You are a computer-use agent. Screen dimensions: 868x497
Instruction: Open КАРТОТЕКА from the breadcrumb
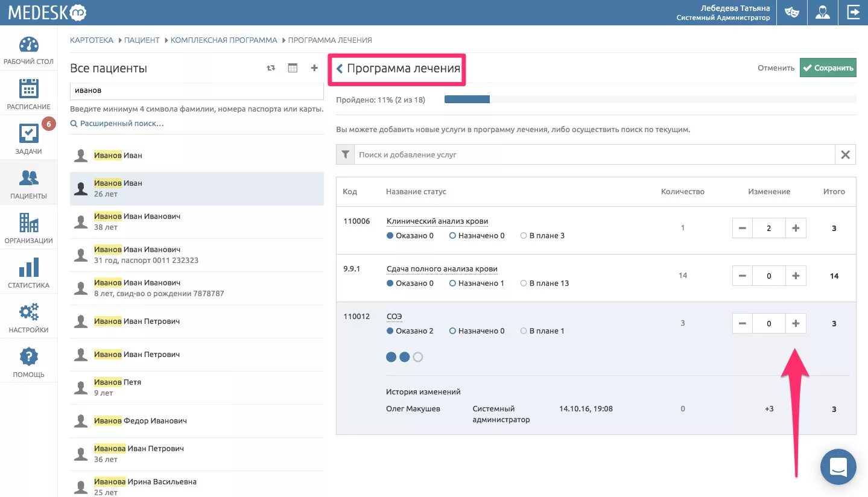pos(91,40)
